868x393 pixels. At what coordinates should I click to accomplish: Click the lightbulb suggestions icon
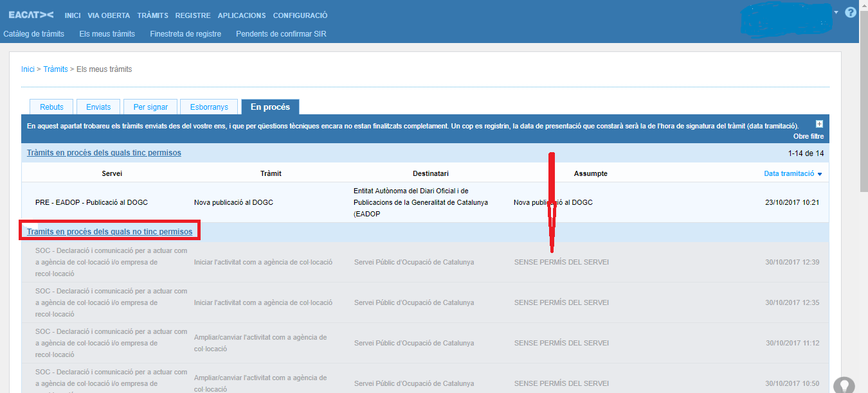[x=844, y=385]
